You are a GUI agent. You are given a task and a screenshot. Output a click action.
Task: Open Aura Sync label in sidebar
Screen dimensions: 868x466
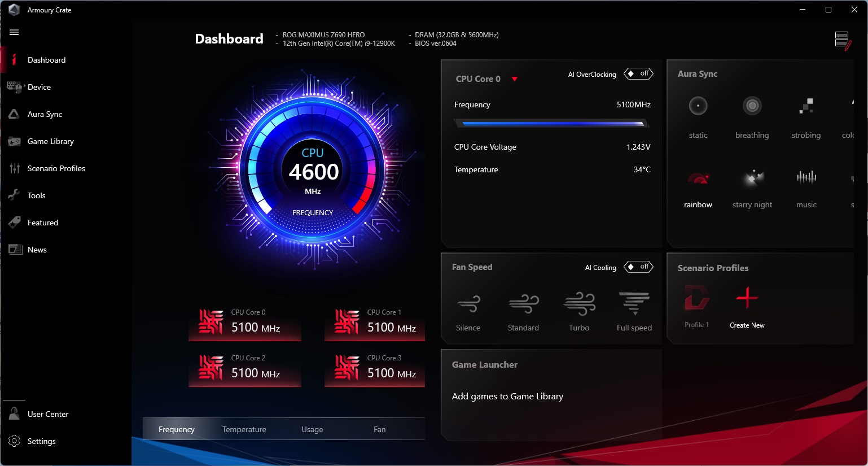point(45,114)
